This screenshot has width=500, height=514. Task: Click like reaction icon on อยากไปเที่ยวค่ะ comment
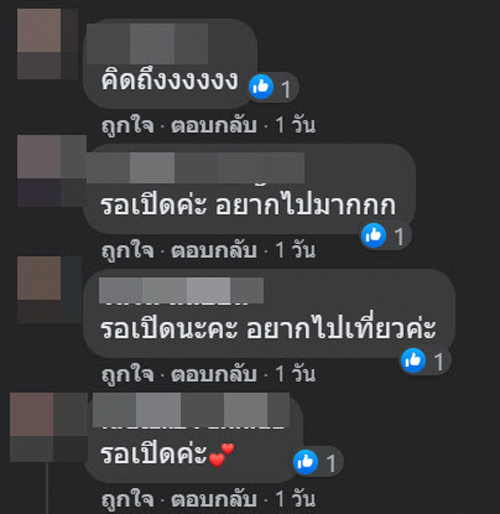(x=413, y=360)
